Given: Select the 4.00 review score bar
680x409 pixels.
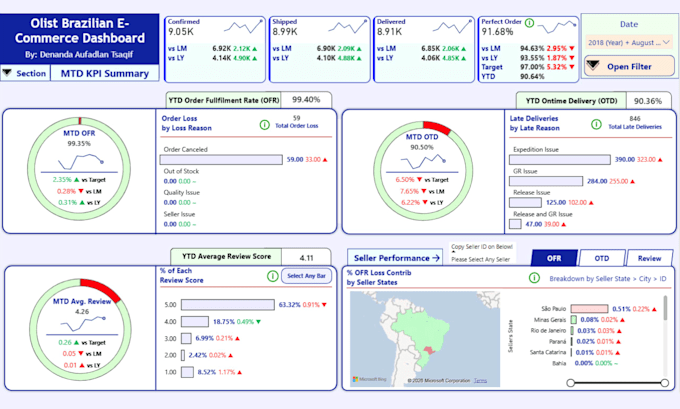Looking at the screenshot, I should coord(195,321).
